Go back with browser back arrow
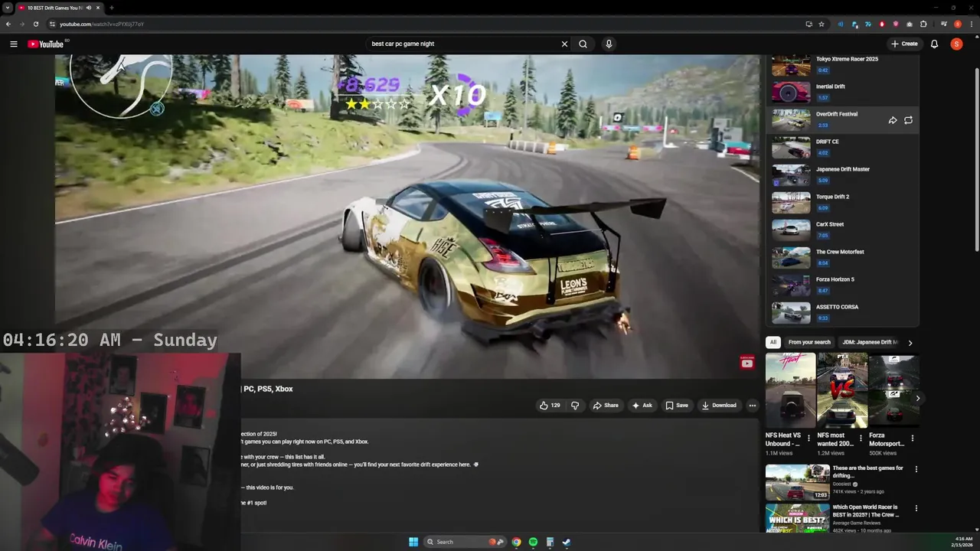The image size is (980, 551). 8,24
